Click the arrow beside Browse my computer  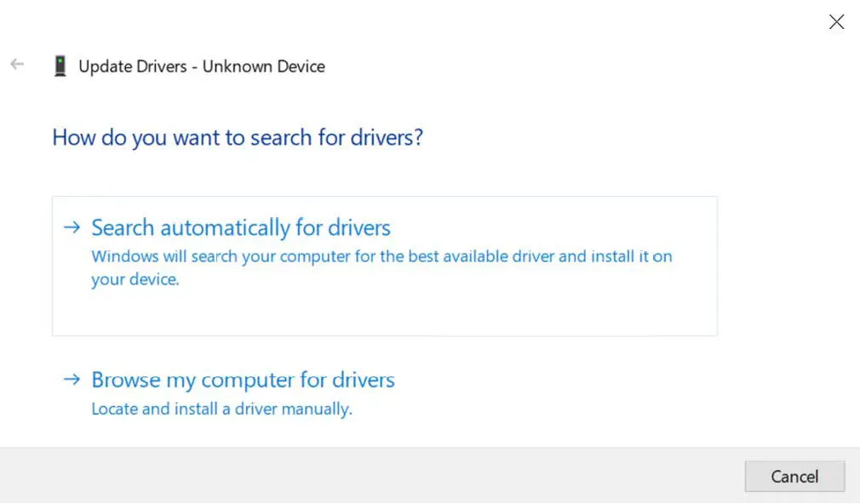[73, 379]
